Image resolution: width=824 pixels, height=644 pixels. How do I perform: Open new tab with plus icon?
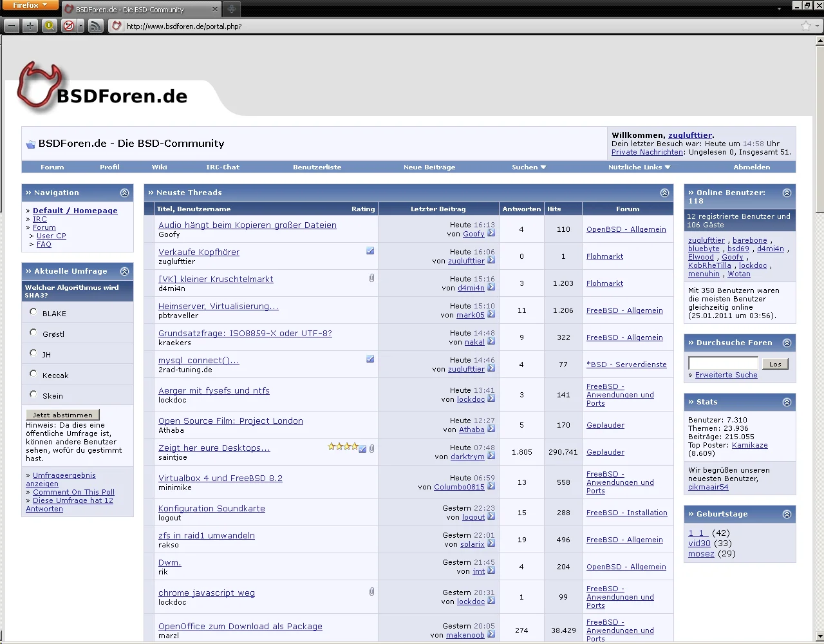[231, 9]
